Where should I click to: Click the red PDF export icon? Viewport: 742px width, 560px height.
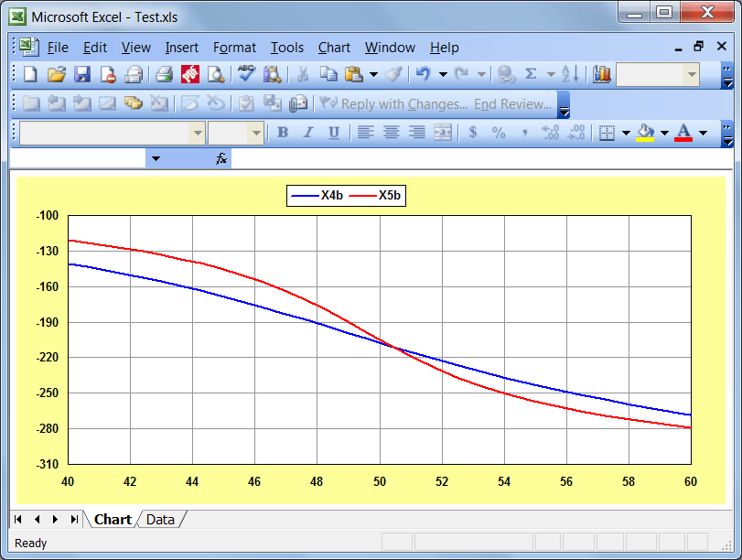[190, 74]
